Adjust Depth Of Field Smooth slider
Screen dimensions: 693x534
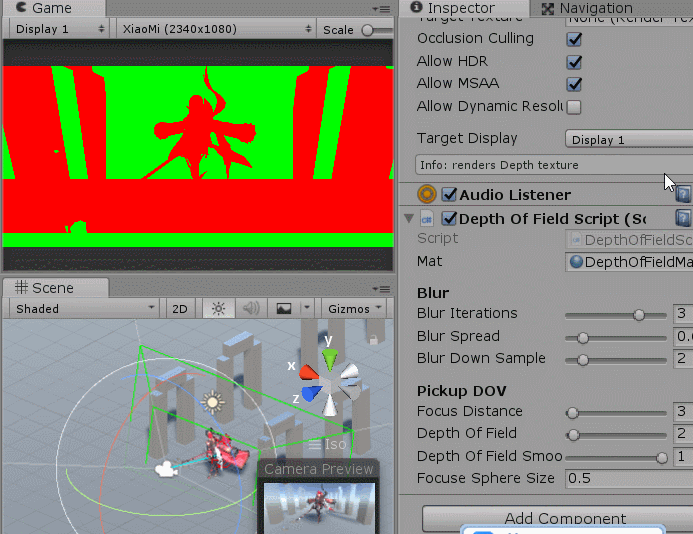[616, 458]
